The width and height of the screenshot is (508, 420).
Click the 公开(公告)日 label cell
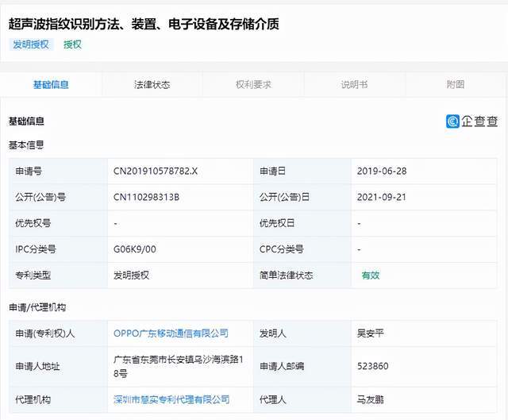click(x=302, y=197)
